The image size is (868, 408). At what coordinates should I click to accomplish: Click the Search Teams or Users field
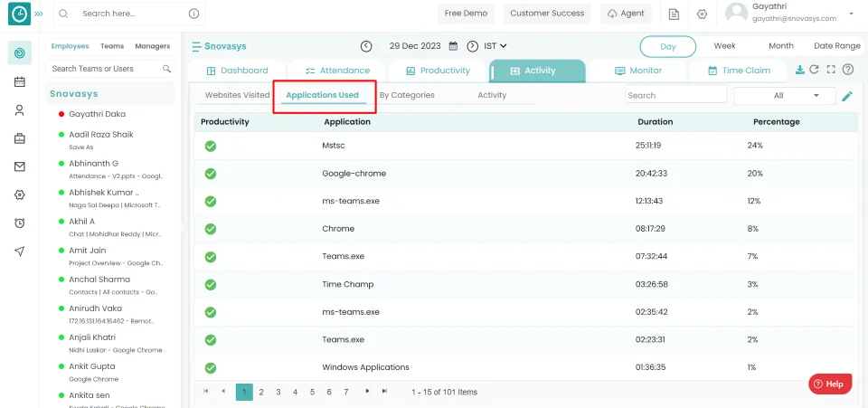coord(110,69)
